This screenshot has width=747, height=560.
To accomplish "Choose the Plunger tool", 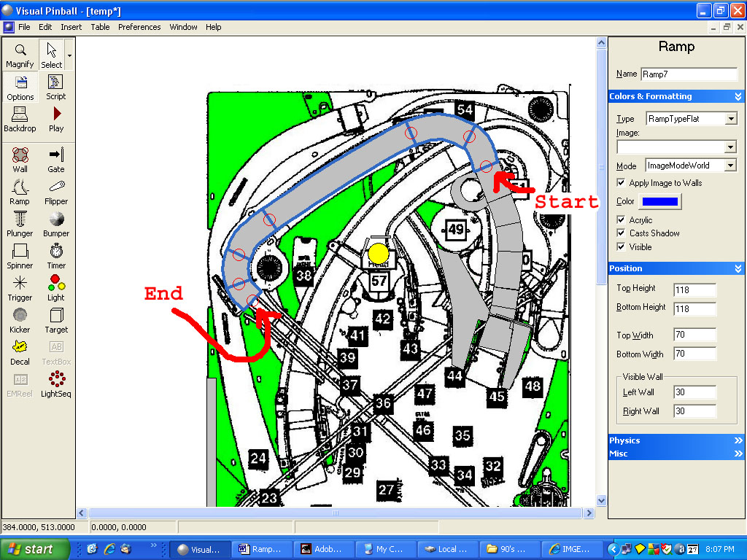I will pos(20,224).
